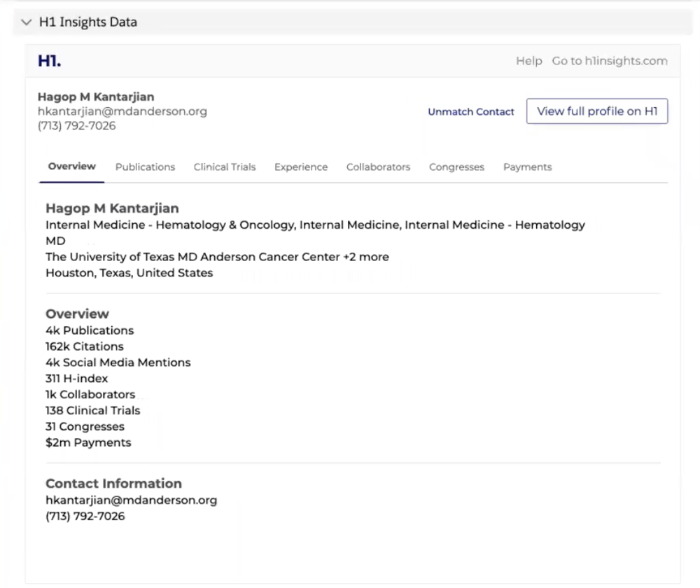Click the 162k Citations stat
The image size is (700, 588).
[x=85, y=346]
